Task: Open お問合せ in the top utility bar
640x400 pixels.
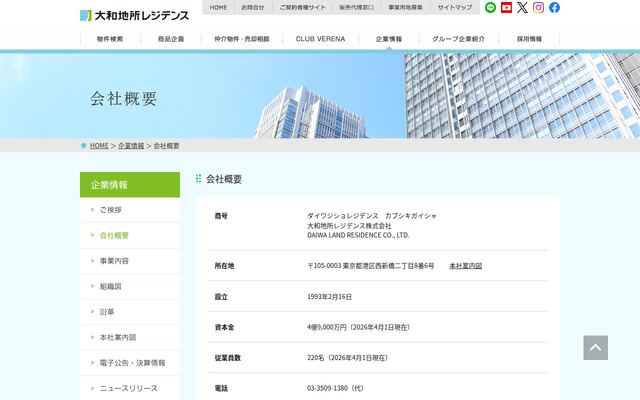Action: (x=253, y=7)
